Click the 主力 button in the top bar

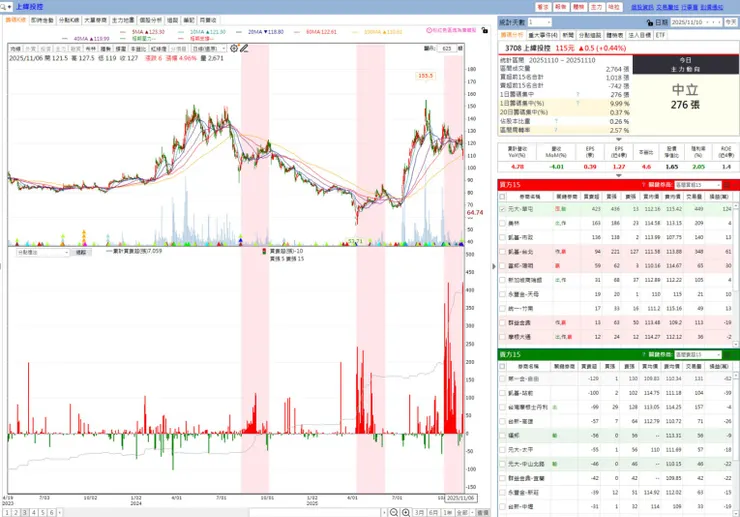597,7
